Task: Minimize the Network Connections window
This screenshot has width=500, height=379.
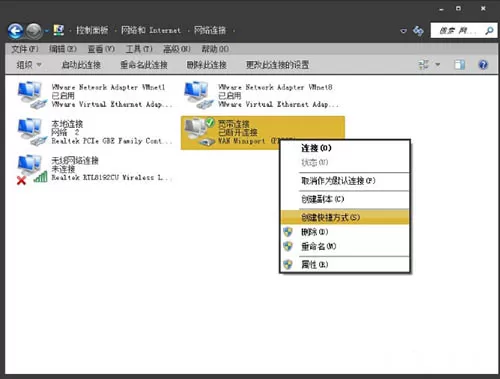Action: [x=441, y=9]
